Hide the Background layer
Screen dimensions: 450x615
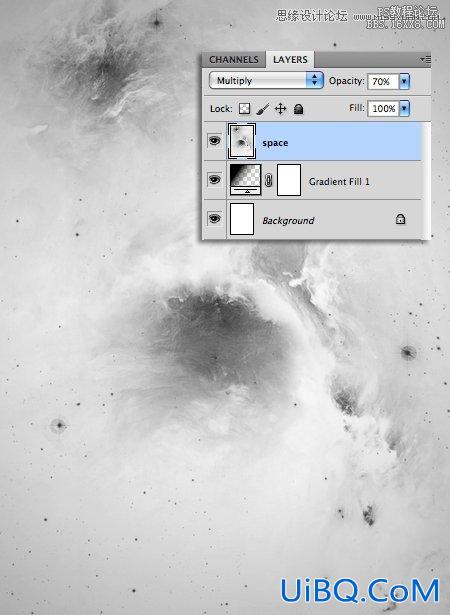[214, 218]
